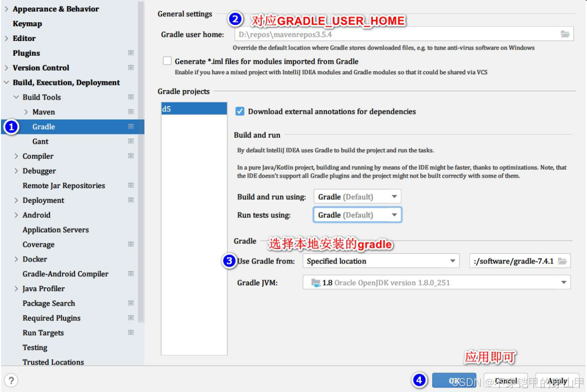The height and width of the screenshot is (392, 587).
Task: Open the Keymap settings page
Action: [27, 24]
